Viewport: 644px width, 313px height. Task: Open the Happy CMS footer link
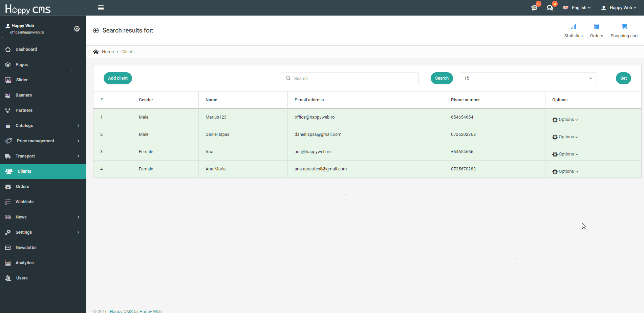pyautogui.click(x=121, y=311)
